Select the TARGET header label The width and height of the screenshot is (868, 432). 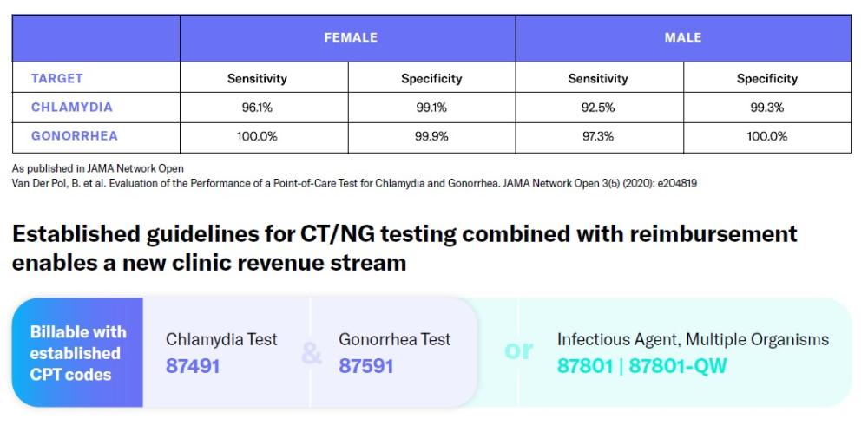[x=57, y=78]
